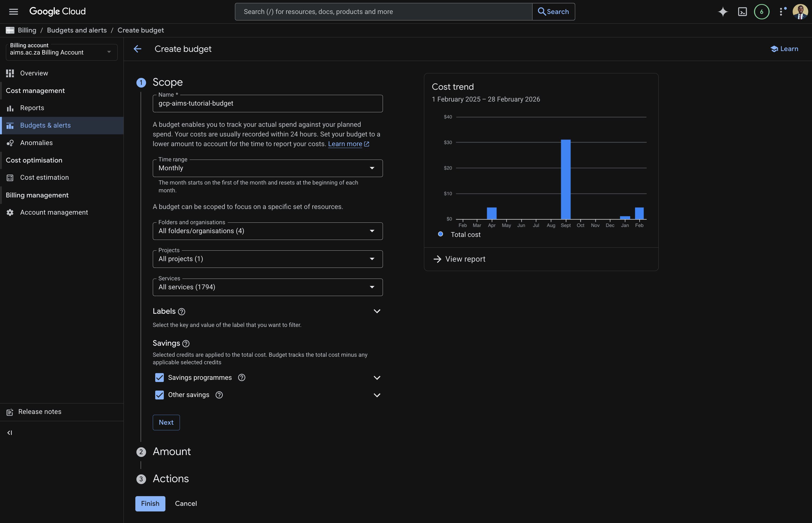Disable the Other savings checkbox
Image resolution: width=812 pixels, height=523 pixels.
click(x=159, y=395)
